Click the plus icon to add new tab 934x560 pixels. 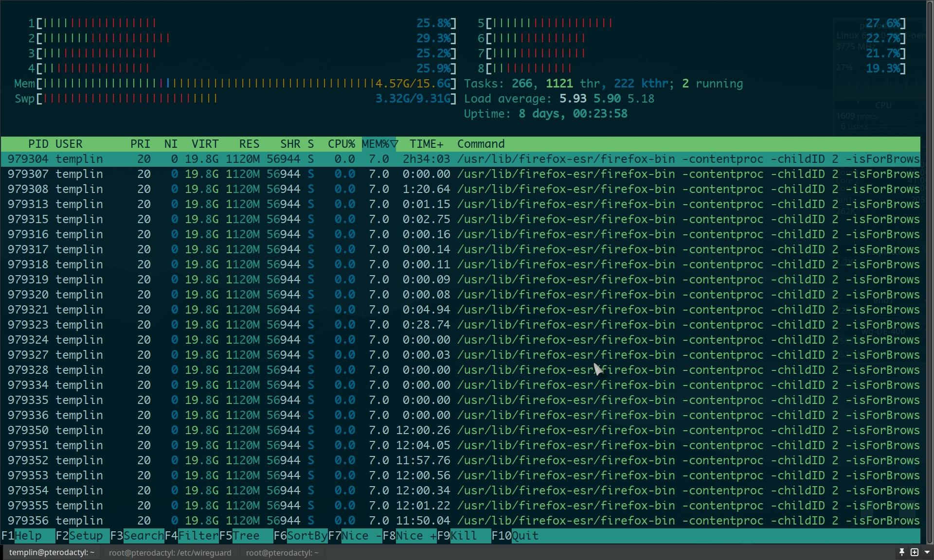915,552
